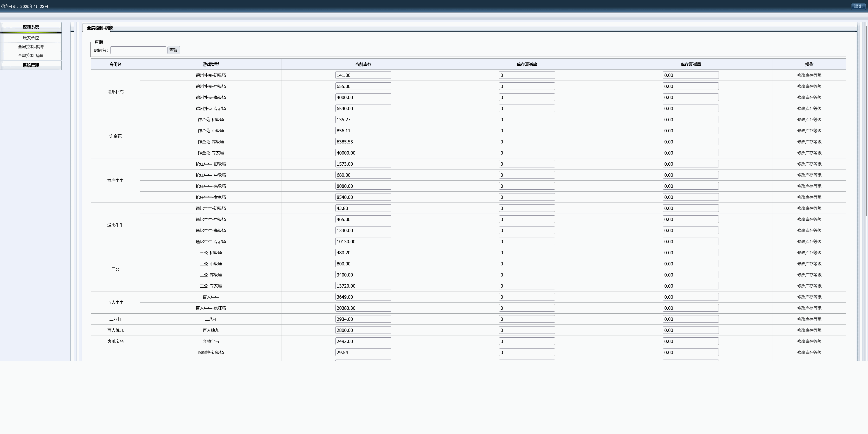Click 修改库存等级 for 百人牛牛-疯狂场
The height and width of the screenshot is (434, 868).
click(809, 308)
